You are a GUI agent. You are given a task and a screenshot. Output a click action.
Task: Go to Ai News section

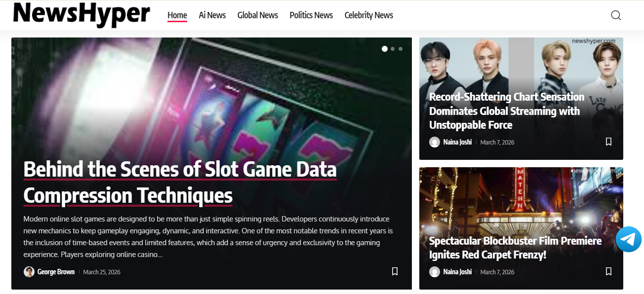pyautogui.click(x=212, y=15)
